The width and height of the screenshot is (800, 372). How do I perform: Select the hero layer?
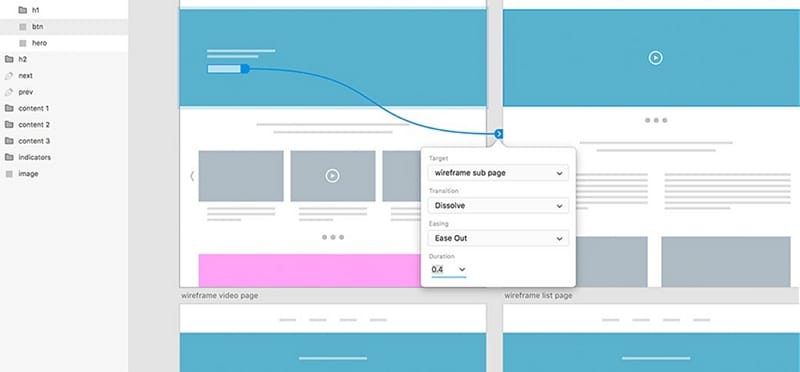coord(64,43)
